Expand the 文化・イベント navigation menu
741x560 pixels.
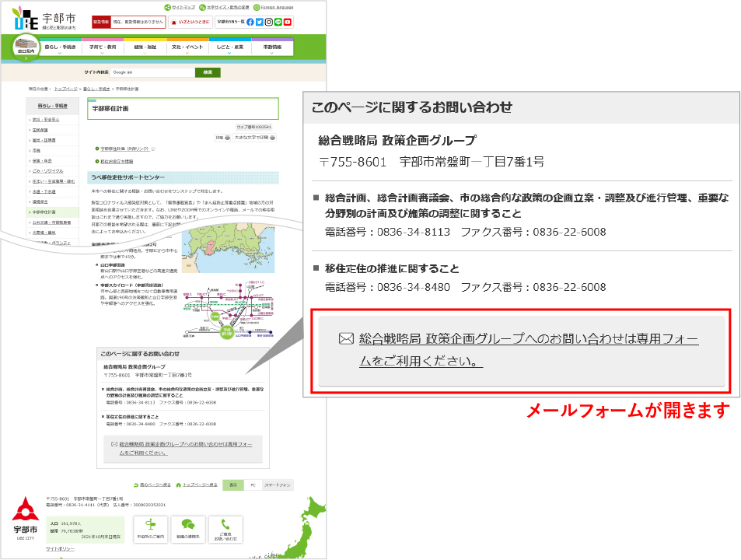(x=187, y=47)
